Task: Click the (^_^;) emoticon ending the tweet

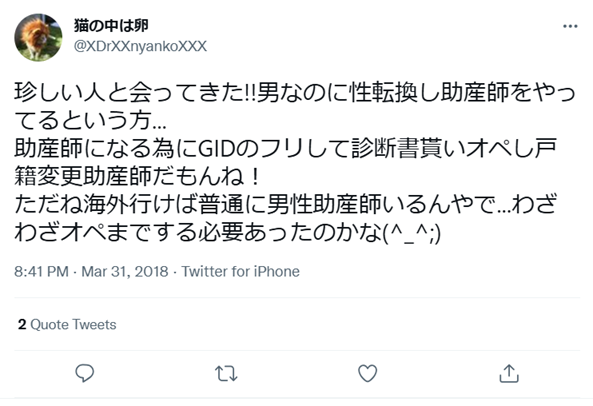Action: [412, 234]
